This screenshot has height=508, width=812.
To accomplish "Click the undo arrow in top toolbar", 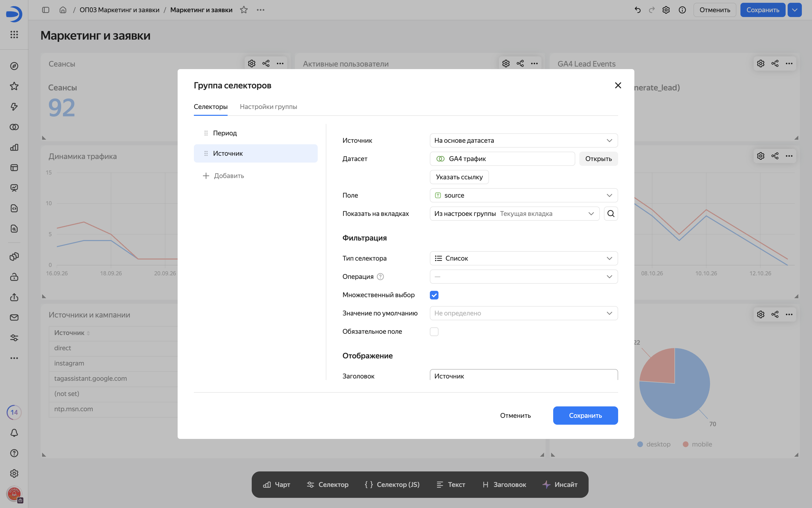I will (637, 10).
